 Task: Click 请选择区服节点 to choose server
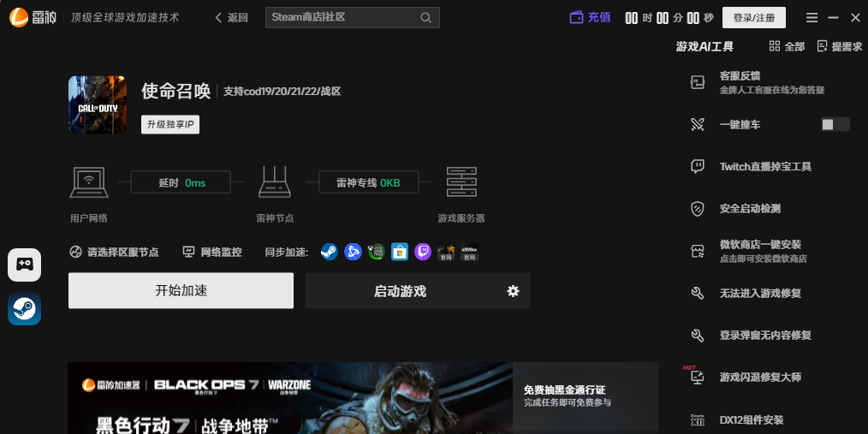point(114,252)
